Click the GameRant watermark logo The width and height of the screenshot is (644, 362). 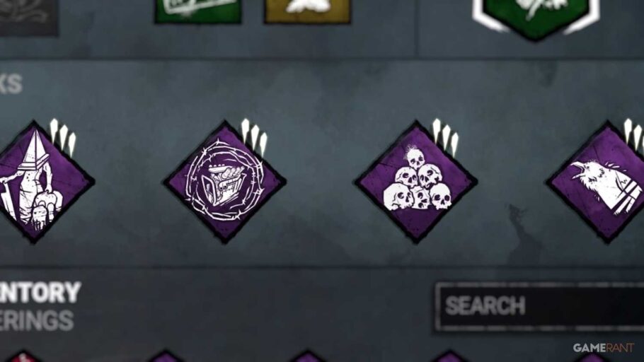tap(604, 348)
